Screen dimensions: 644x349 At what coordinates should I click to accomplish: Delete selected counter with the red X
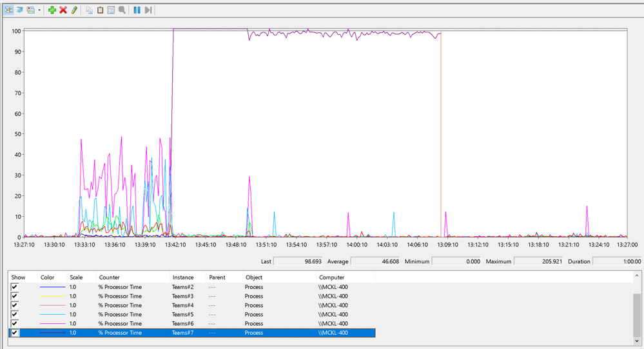coord(63,10)
